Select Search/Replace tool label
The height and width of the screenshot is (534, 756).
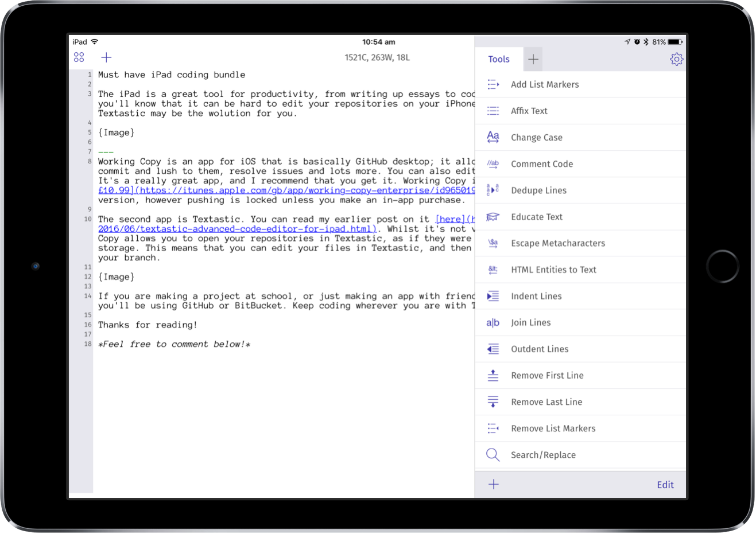[x=543, y=455]
